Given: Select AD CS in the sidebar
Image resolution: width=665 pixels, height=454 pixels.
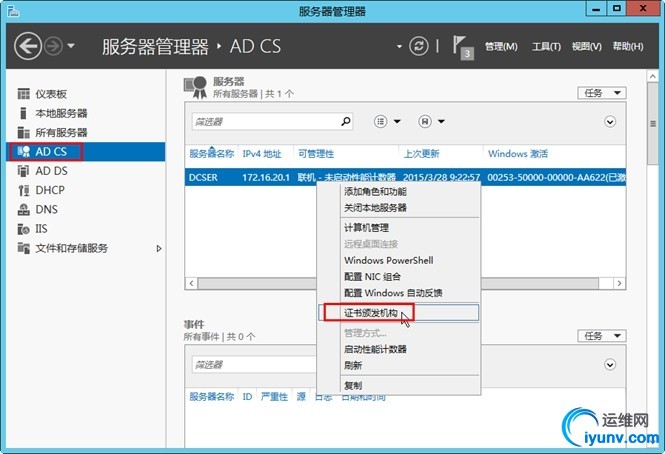Looking at the screenshot, I should click(86, 151).
